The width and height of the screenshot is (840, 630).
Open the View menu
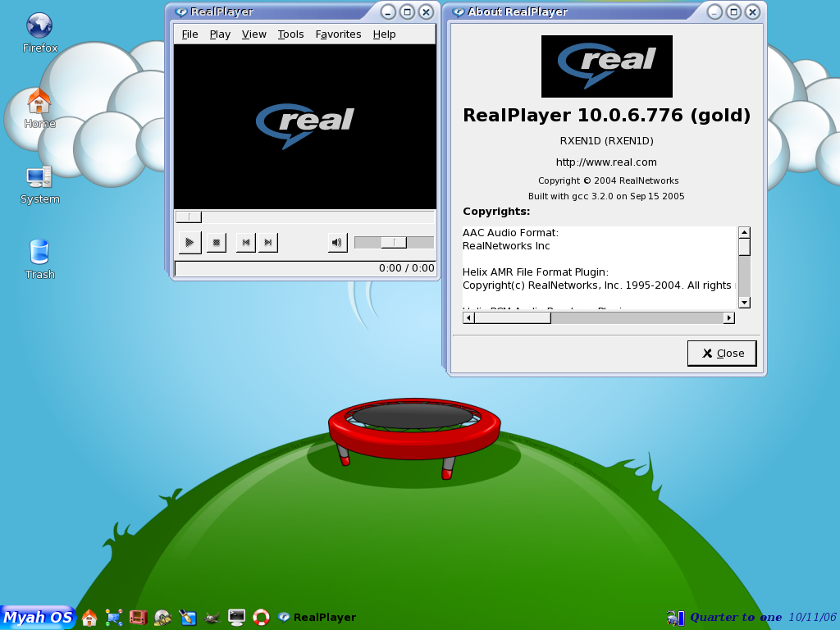(254, 34)
